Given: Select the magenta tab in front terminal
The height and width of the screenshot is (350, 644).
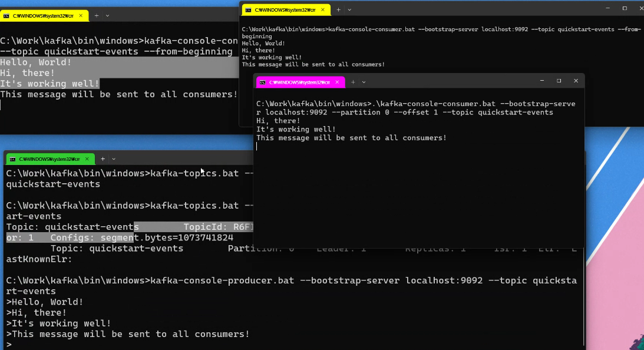Looking at the screenshot, I should pyautogui.click(x=300, y=82).
